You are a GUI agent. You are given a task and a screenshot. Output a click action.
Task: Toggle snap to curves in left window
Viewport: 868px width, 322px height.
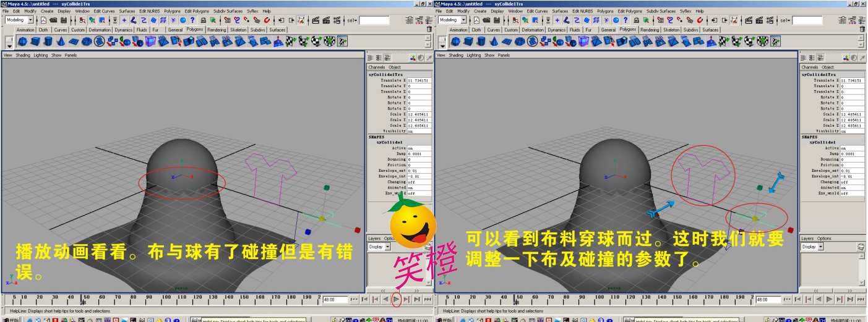238,20
